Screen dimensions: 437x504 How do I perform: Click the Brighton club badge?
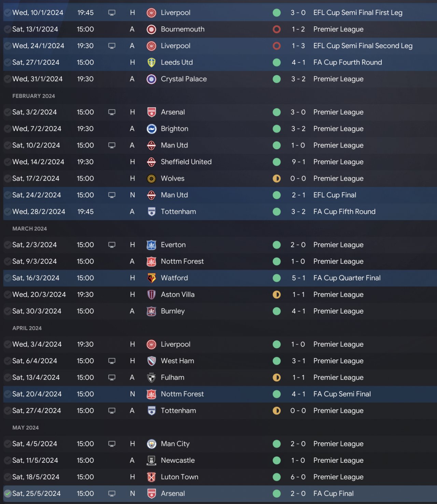151,129
